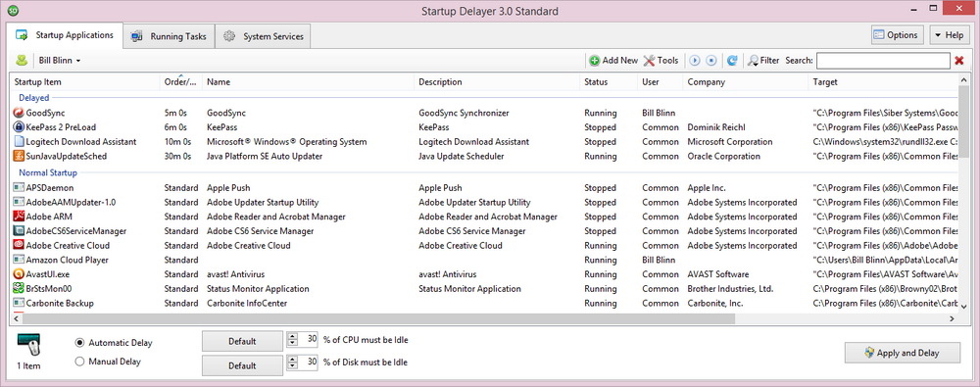Screen dimensions: 980x387
Task: Switch to the Running Tasks tab
Action: tap(169, 36)
